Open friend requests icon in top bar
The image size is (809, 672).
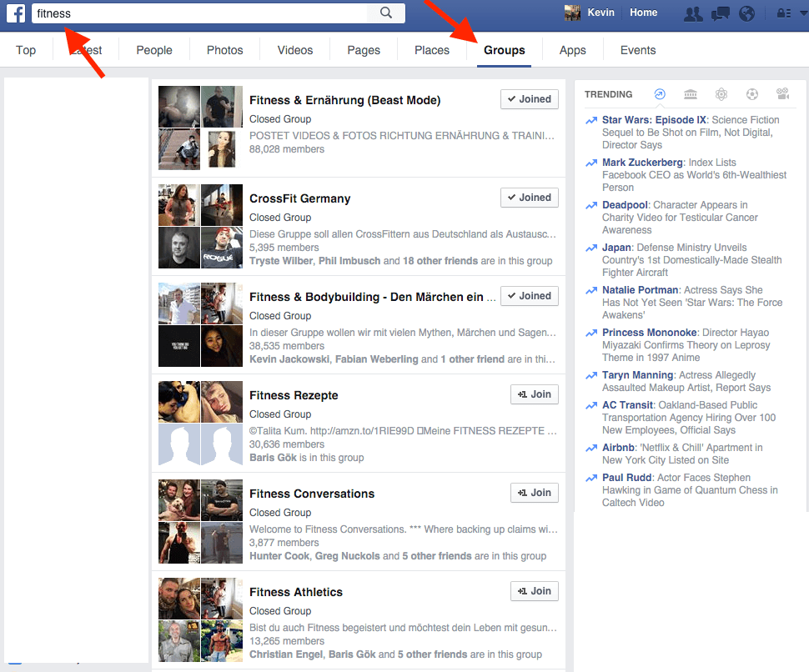coord(692,13)
